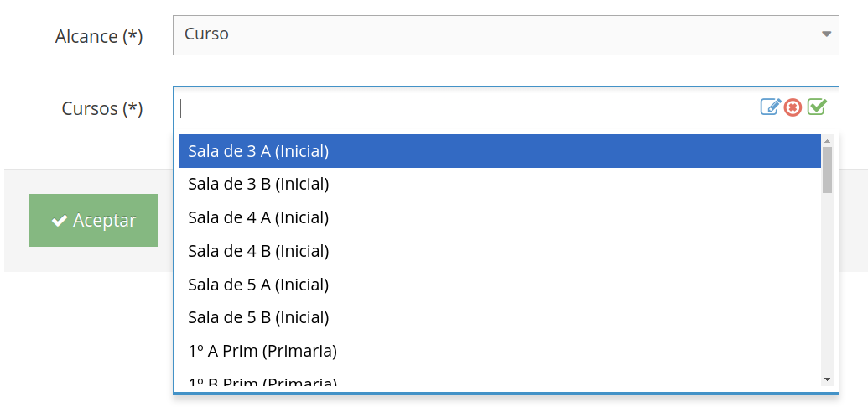Click the red clear-selection X icon
Viewport: 868px width, 418px height.
pos(793,107)
